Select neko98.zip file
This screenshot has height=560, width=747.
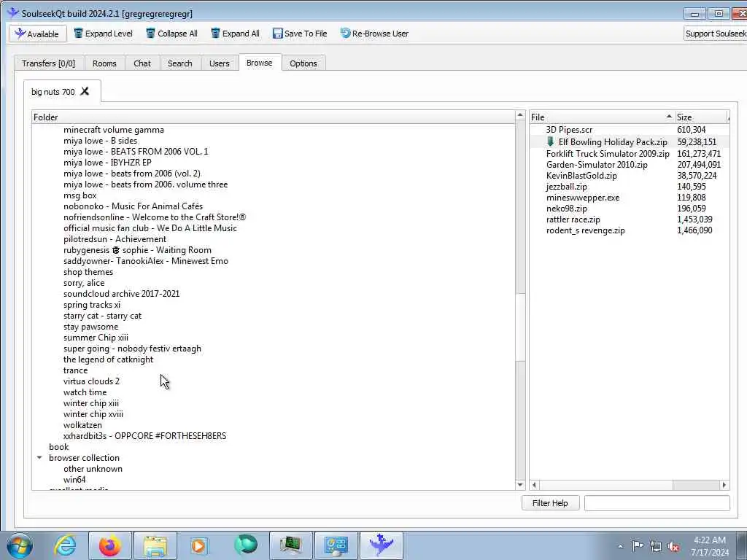pyautogui.click(x=566, y=209)
